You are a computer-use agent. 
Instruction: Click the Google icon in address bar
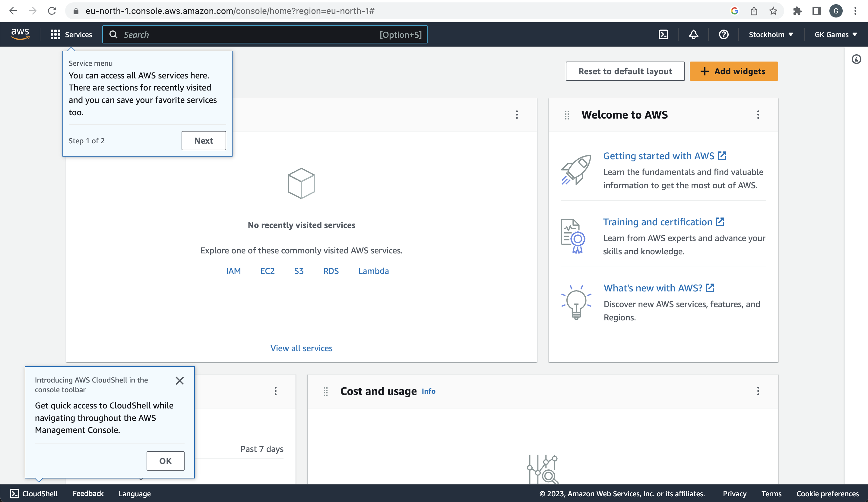734,11
